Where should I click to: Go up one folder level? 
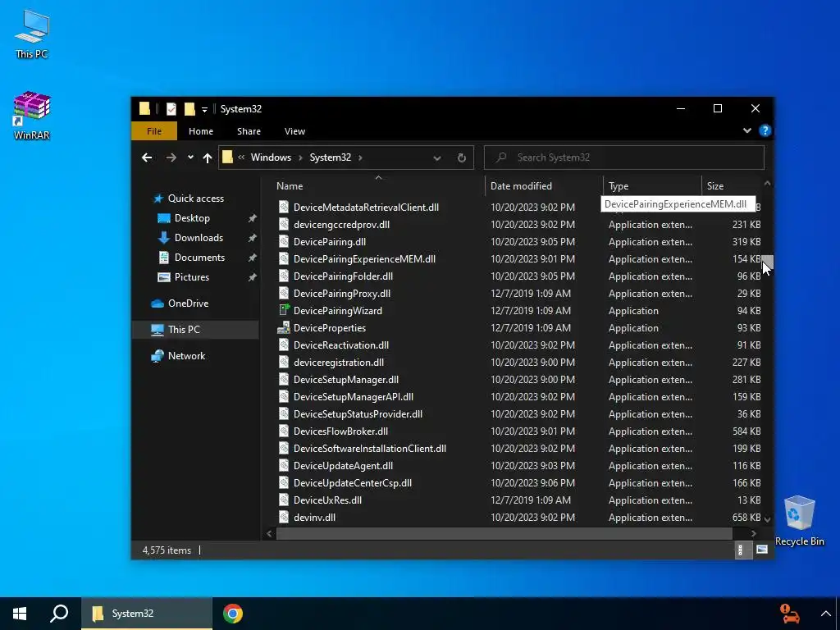208,157
